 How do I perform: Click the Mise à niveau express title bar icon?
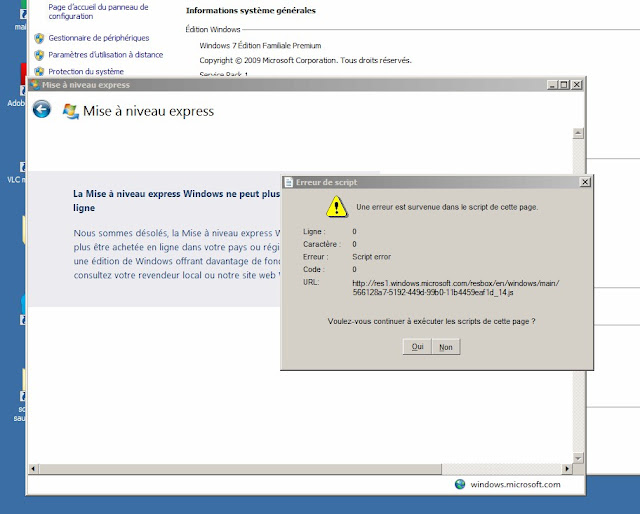click(x=35, y=85)
